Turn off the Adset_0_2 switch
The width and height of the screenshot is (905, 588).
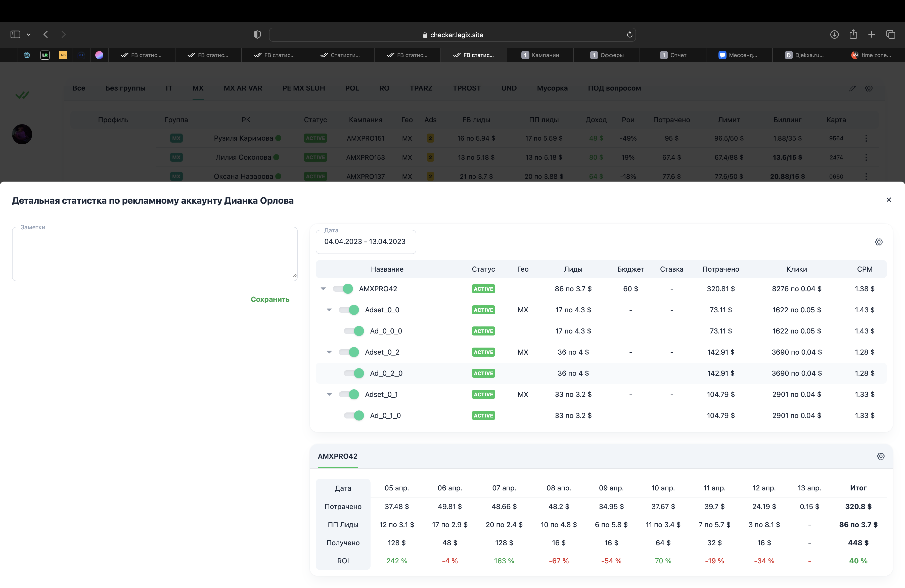pyautogui.click(x=349, y=352)
